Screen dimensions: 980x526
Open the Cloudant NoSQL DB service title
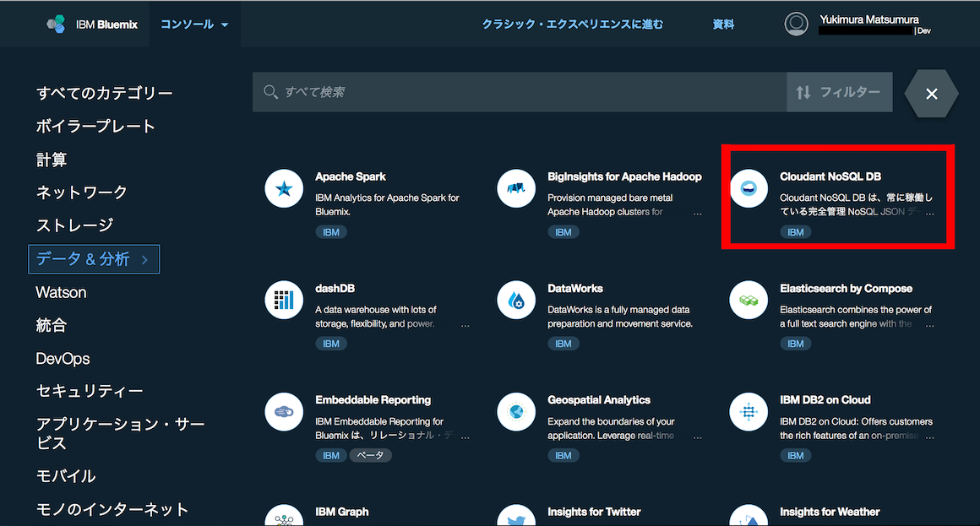point(830,176)
